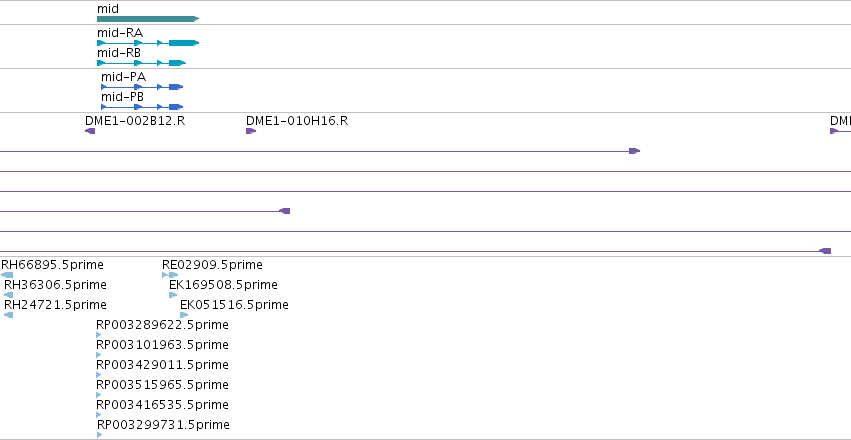Click the mid-RA transcript glyph
The width and height of the screenshot is (851, 440).
tap(148, 43)
